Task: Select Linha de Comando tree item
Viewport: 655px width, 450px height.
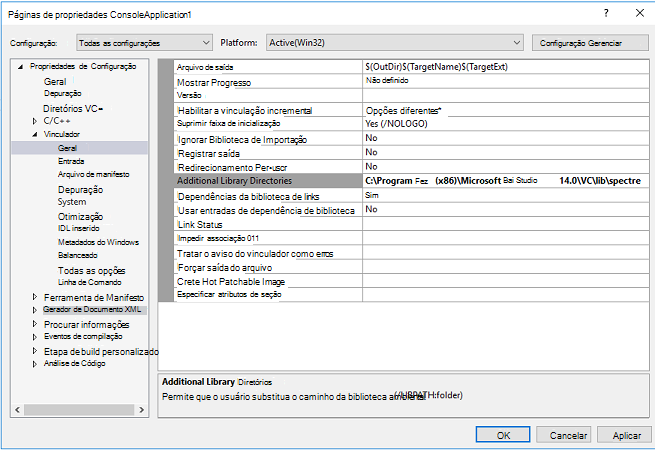Action: point(89,282)
